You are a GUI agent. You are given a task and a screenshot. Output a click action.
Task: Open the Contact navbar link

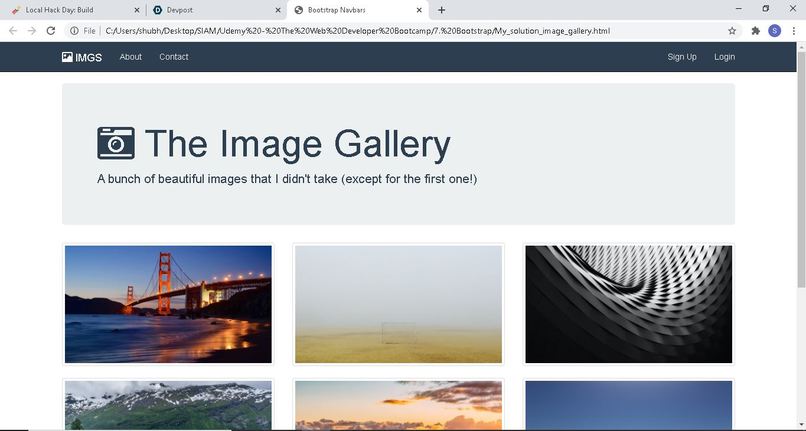(x=174, y=57)
